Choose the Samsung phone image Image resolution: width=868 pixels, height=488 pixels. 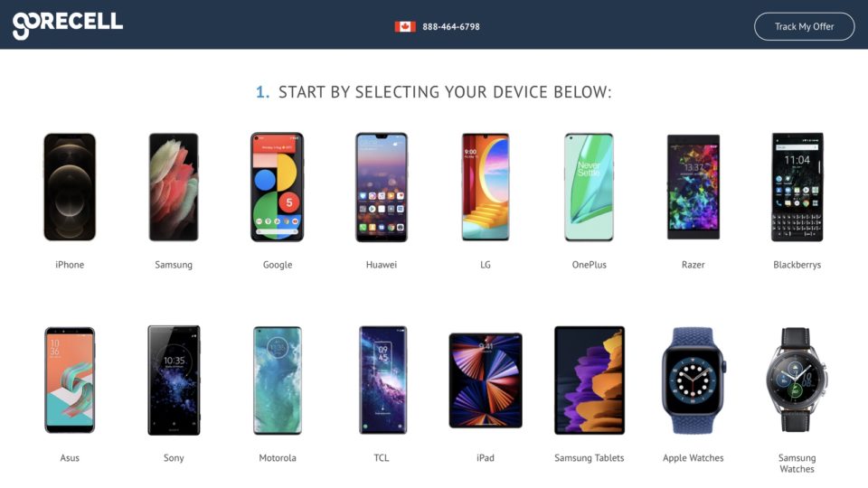[174, 187]
